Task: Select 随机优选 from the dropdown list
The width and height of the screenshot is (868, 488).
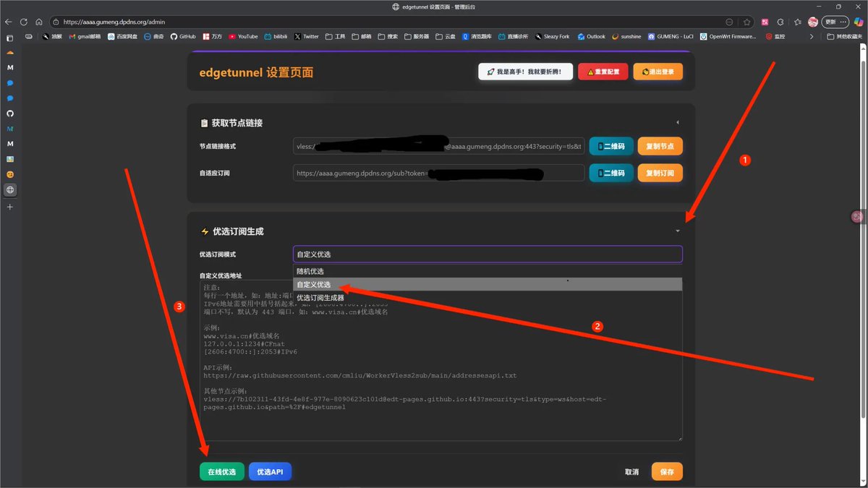Action: [488, 271]
